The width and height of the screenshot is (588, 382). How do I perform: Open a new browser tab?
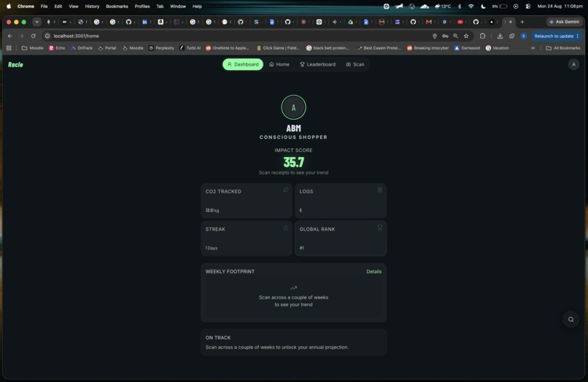522,22
